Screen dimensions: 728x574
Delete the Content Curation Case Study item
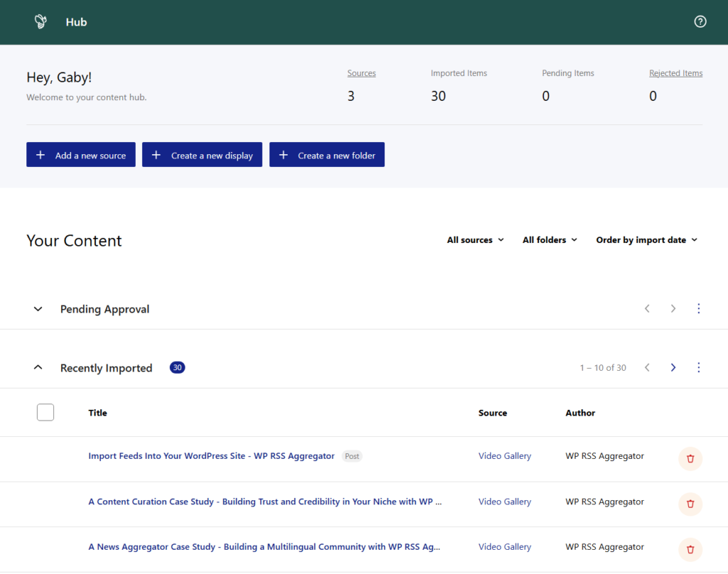click(690, 504)
